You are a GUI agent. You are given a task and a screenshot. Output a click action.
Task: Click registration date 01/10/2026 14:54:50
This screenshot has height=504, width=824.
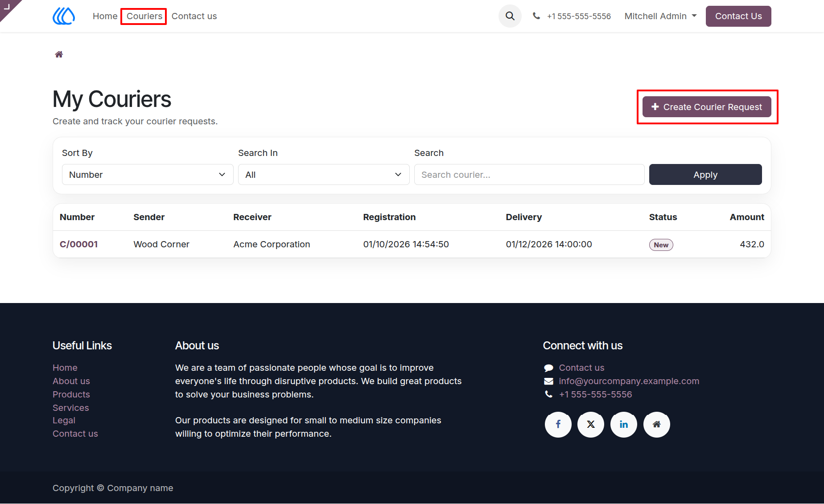tap(406, 244)
